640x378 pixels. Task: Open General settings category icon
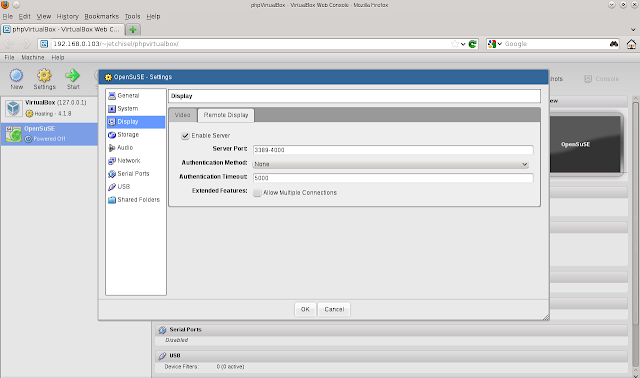112,96
